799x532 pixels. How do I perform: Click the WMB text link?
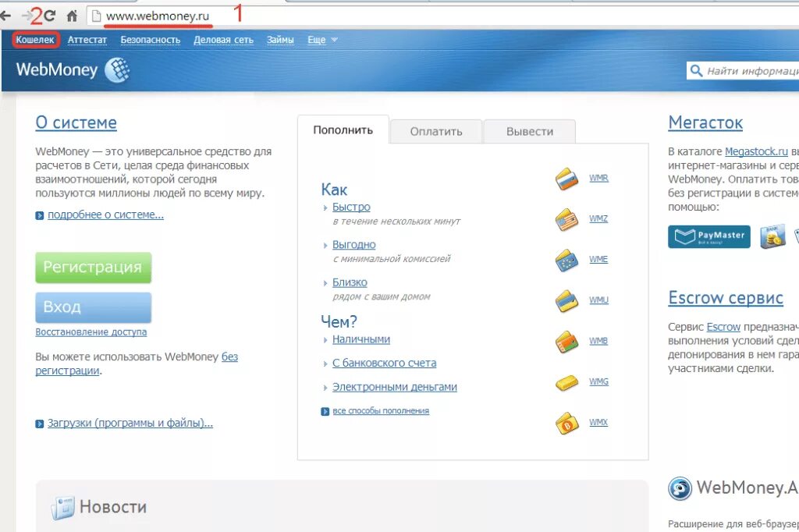[x=598, y=341]
